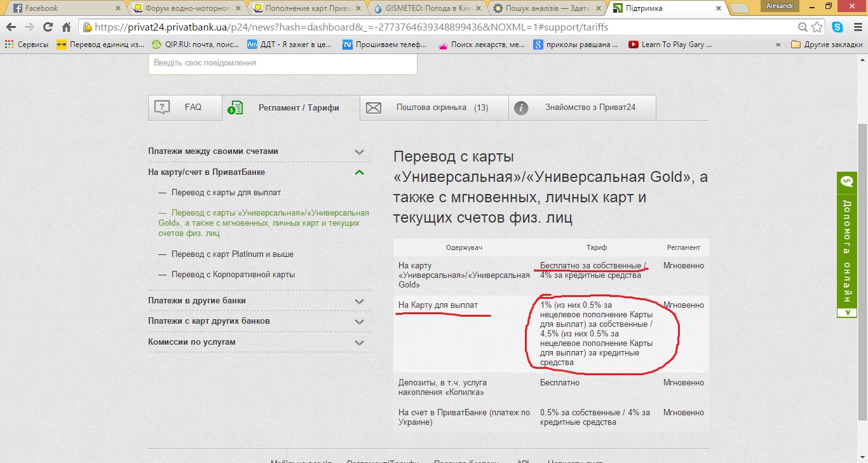
Task: Expand Платежи в другие банки section
Action: (x=359, y=301)
